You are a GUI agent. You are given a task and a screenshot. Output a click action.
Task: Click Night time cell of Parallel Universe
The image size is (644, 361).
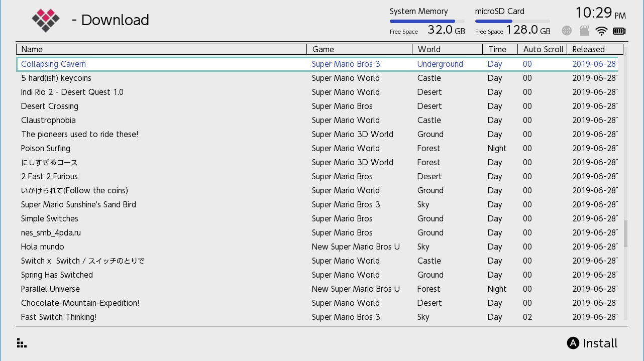click(x=497, y=289)
